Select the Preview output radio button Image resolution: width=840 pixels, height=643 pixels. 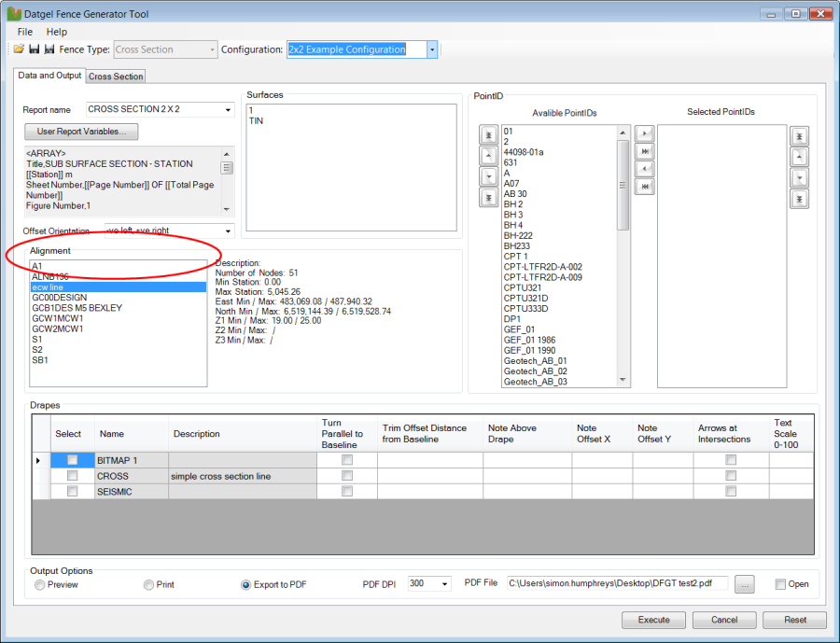39,585
